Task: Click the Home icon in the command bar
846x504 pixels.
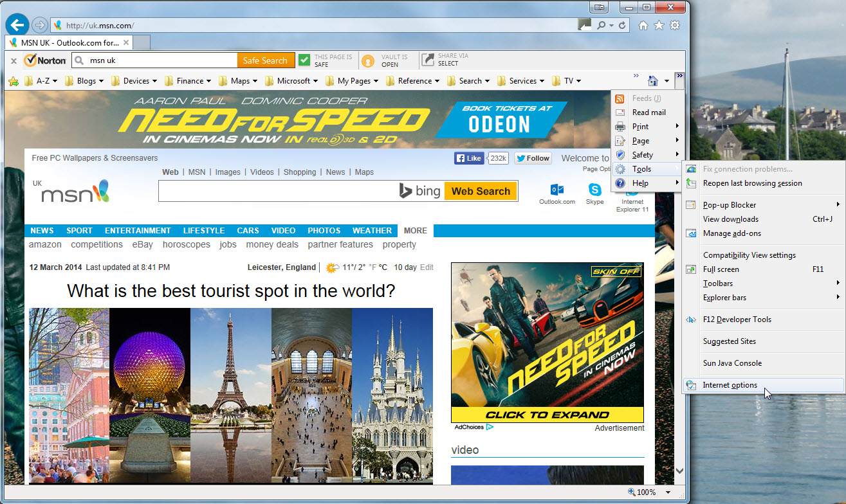Action: pos(653,81)
